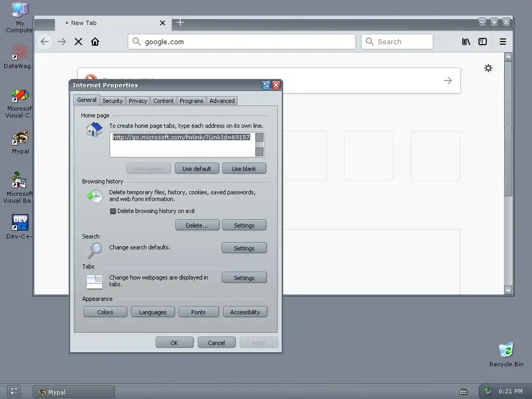Open new tab page settings gear

[x=488, y=68]
